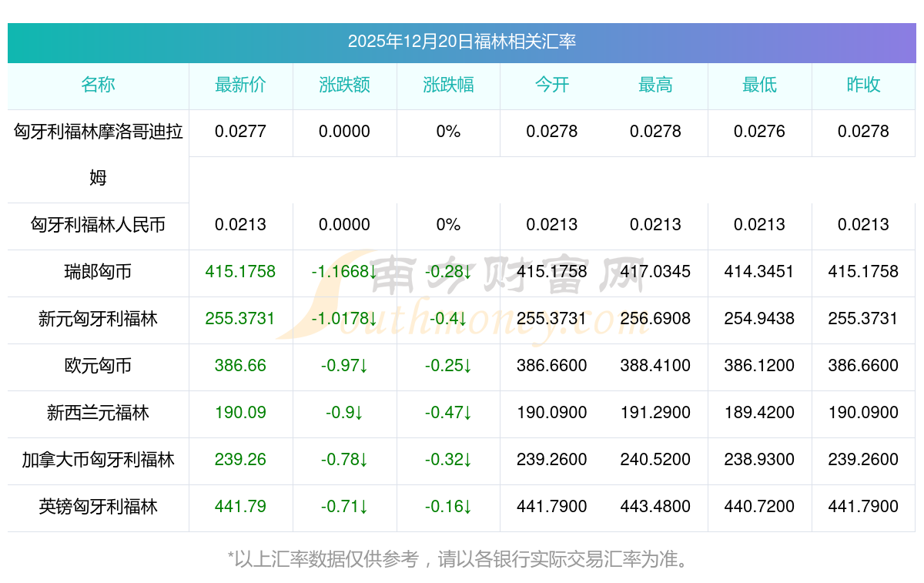
Task: Click change percent -0.32↓
Action: tap(448, 460)
